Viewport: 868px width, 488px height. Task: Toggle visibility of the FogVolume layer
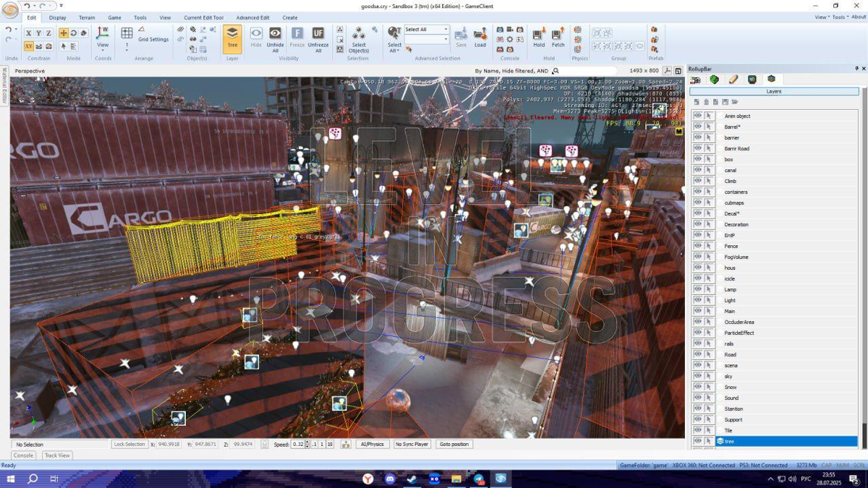(697, 257)
